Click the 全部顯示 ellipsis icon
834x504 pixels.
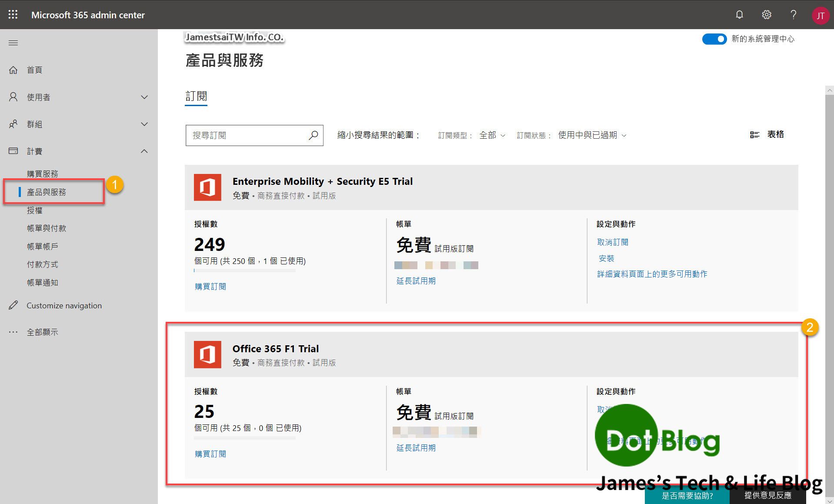[13, 332]
